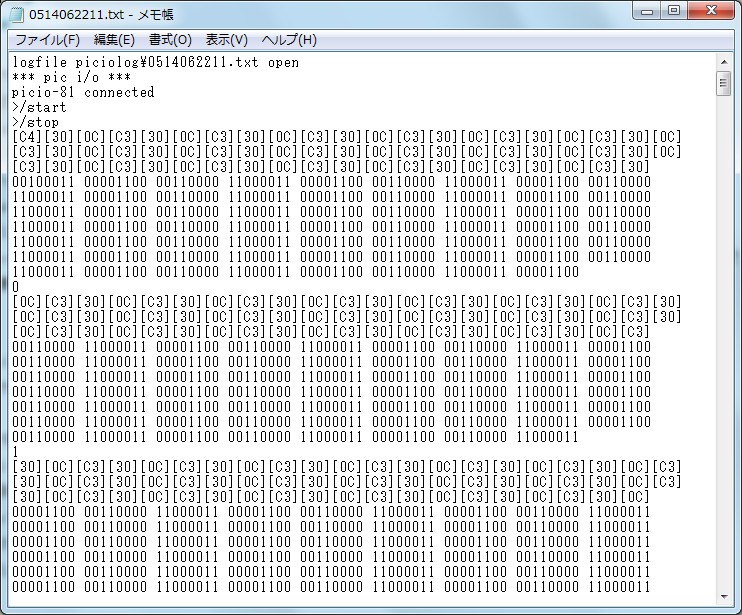Click the vertical scrollbar thumb
This screenshot has width=742, height=615.
[724, 83]
